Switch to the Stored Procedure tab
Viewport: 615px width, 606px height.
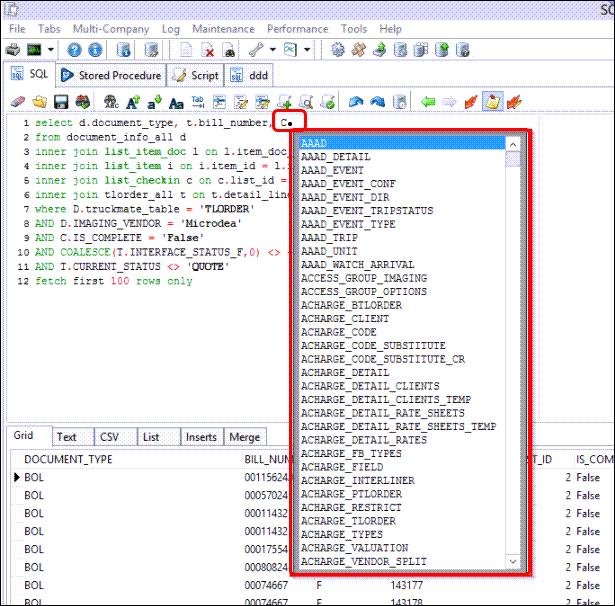coord(110,75)
